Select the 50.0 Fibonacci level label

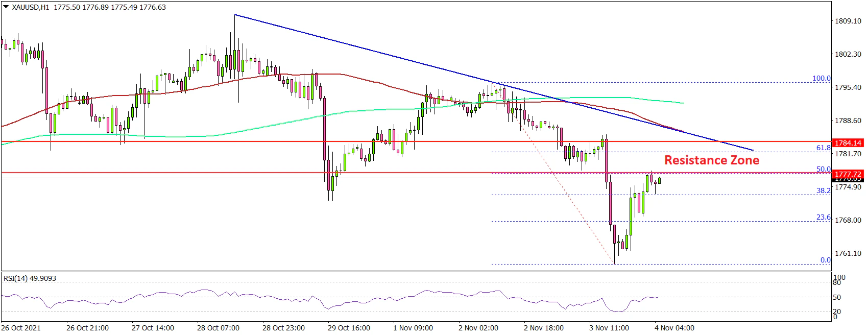coord(823,169)
